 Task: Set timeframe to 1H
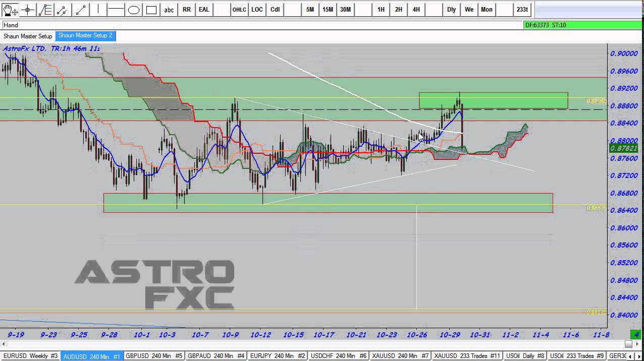click(x=381, y=10)
